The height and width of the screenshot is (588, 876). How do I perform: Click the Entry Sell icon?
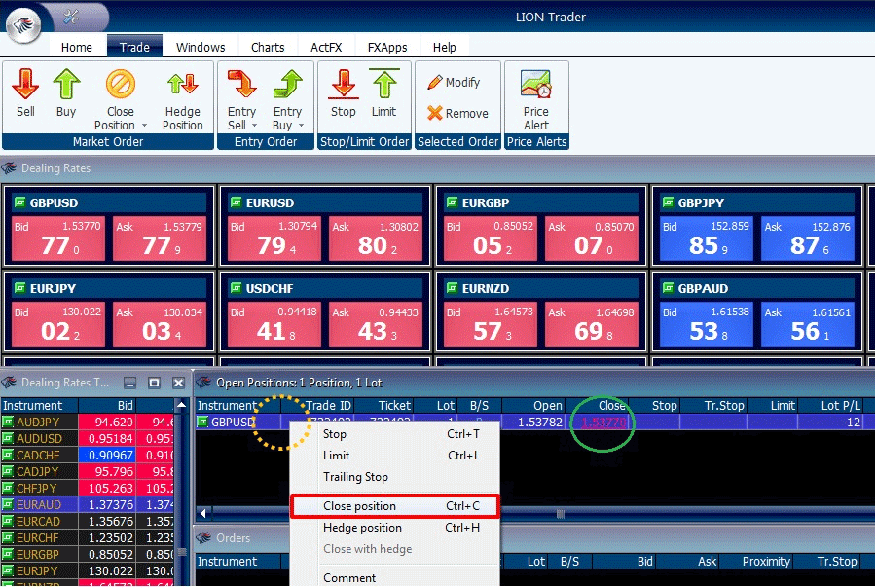pos(242,85)
